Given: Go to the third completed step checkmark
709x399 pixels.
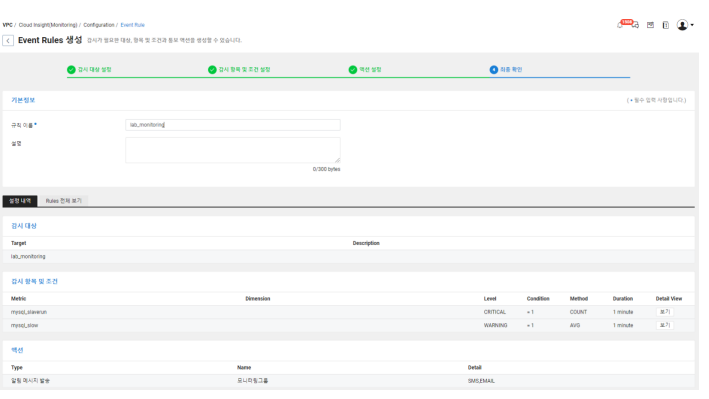Looking at the screenshot, I should point(353,70).
